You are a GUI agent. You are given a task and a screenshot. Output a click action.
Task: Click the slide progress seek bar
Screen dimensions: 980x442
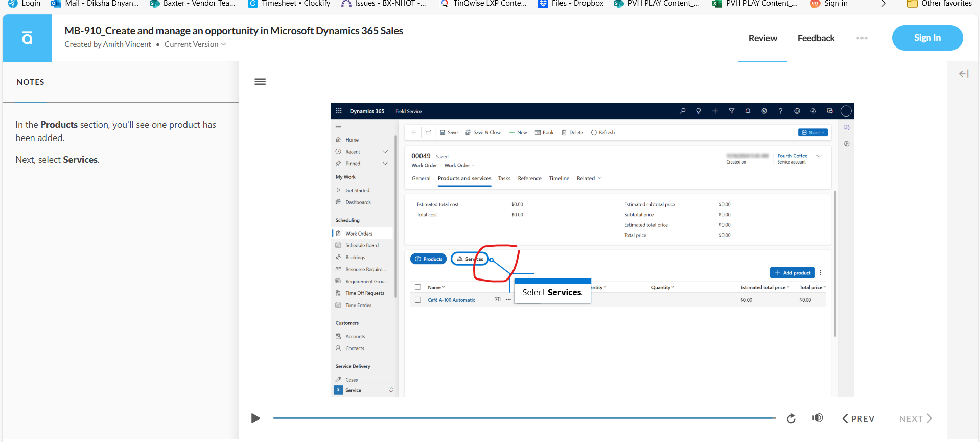[524, 418]
